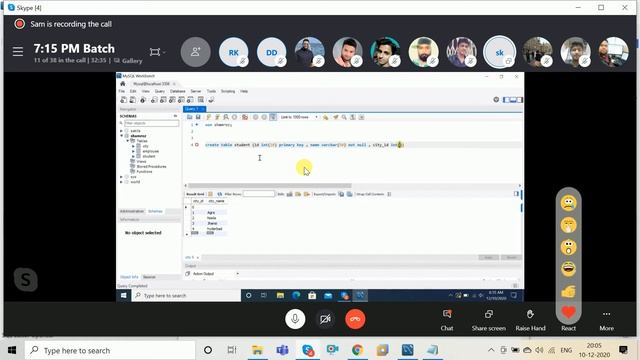This screenshot has width=640, height=360.
Task: Click the explain query magnifier icon
Action: click(226, 117)
